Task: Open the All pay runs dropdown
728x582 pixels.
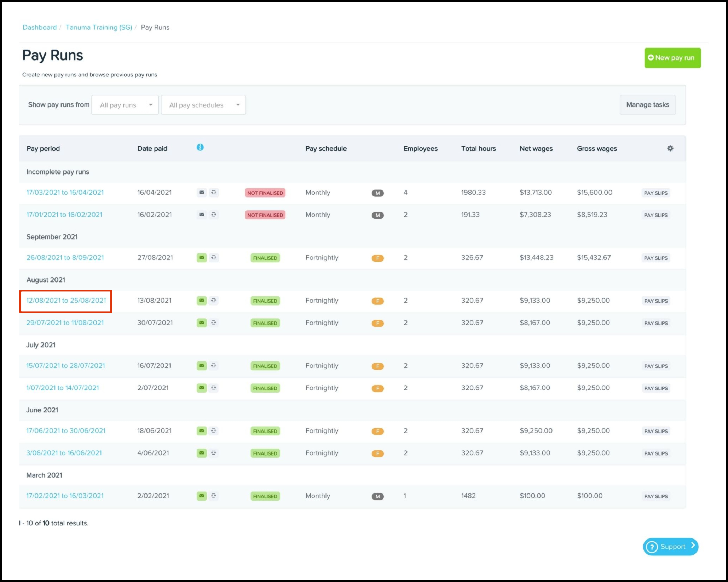Action: 125,105
